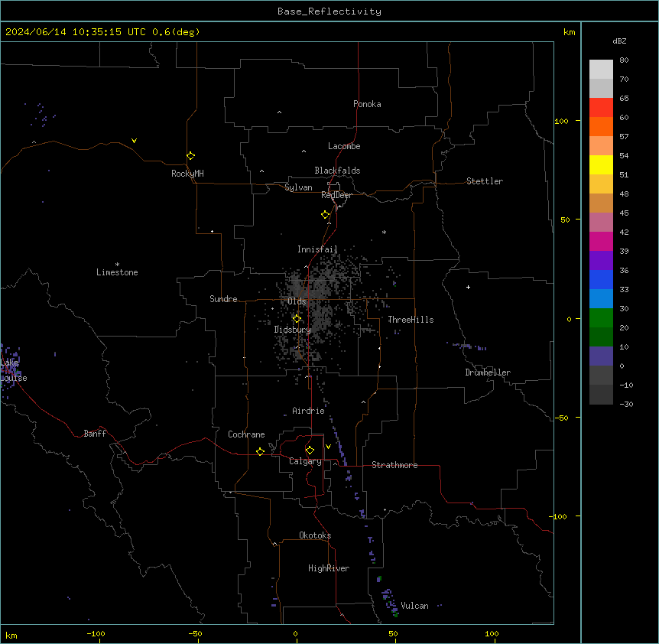Click the timestamp 2024/06/14 10:35:15 UTC
Image resolution: width=659 pixels, height=644 pixels.
(x=76, y=32)
